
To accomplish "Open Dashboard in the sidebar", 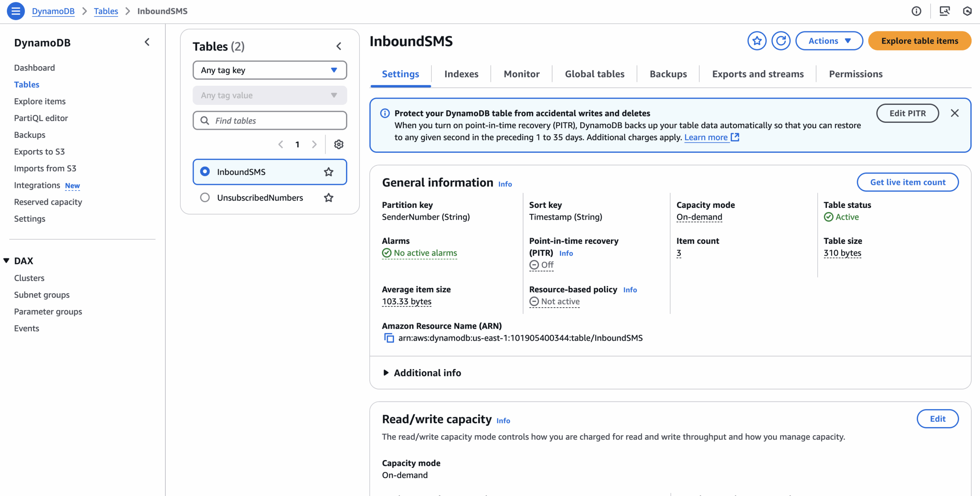I will click(x=34, y=68).
